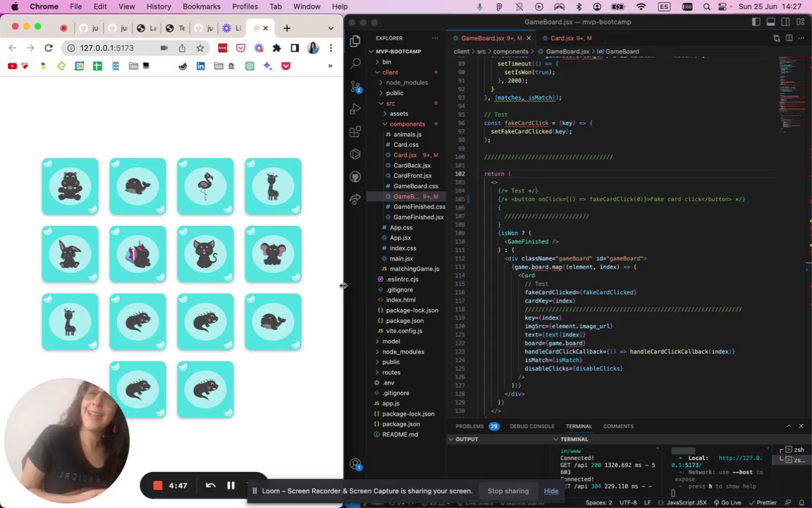The image size is (812, 508).
Task: Open the Live Share view in activity bar
Action: pyautogui.click(x=355, y=199)
